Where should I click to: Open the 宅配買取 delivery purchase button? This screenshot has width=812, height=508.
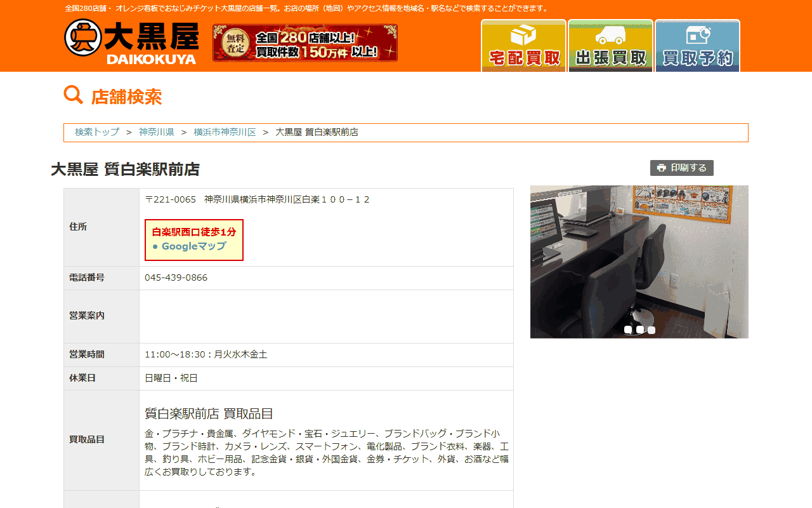coord(523,46)
